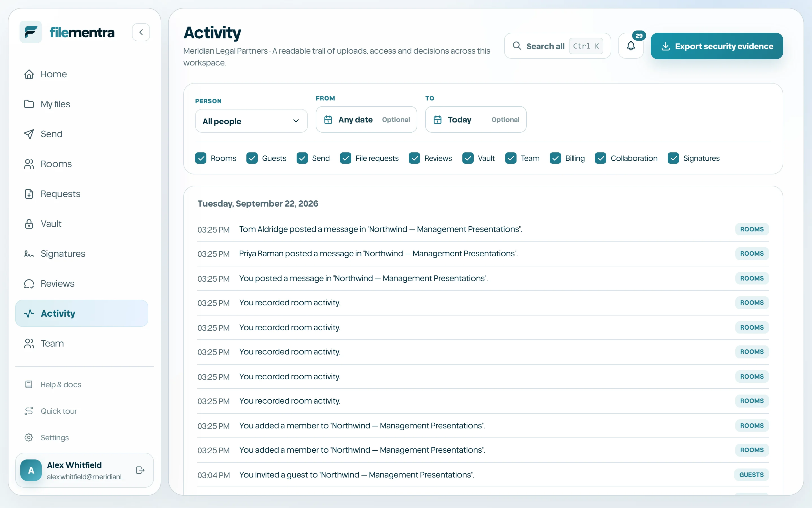Open Reviews in the sidebar
Screen dimensions: 812x508
coord(81,284)
